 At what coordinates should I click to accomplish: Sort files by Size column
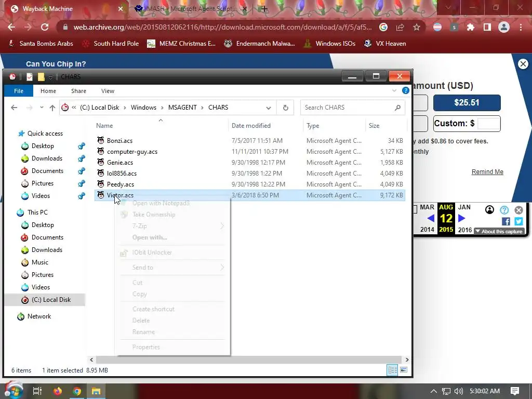[x=385, y=126]
